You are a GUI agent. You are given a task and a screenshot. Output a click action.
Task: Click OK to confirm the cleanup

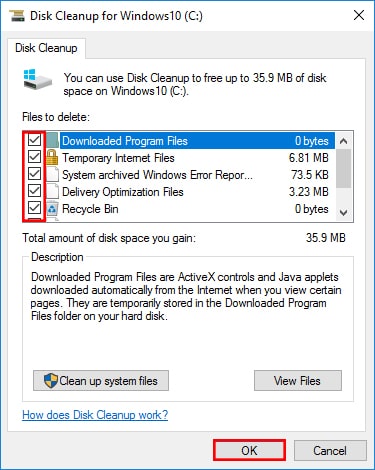click(x=249, y=450)
